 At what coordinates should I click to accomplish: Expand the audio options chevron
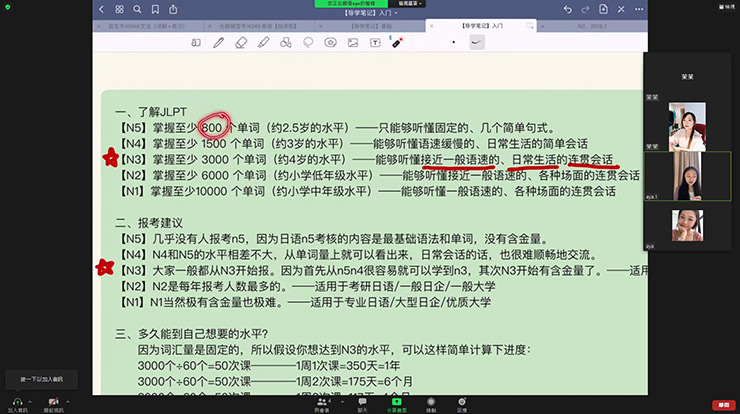pos(30,402)
